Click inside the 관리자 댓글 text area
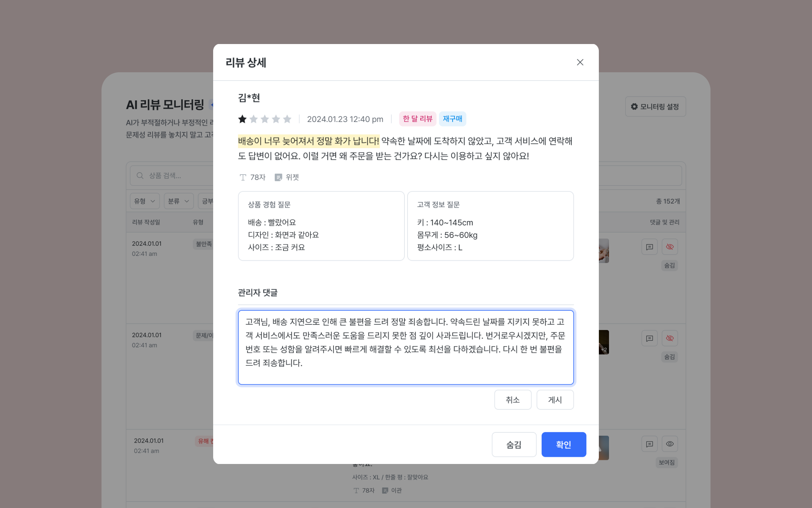Image resolution: width=812 pixels, height=508 pixels. pos(406,347)
